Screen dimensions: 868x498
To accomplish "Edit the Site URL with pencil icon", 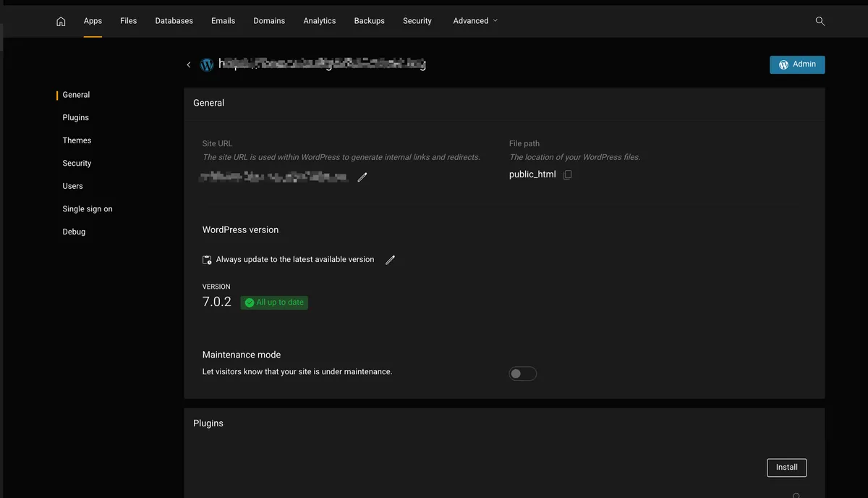I will 362,177.
